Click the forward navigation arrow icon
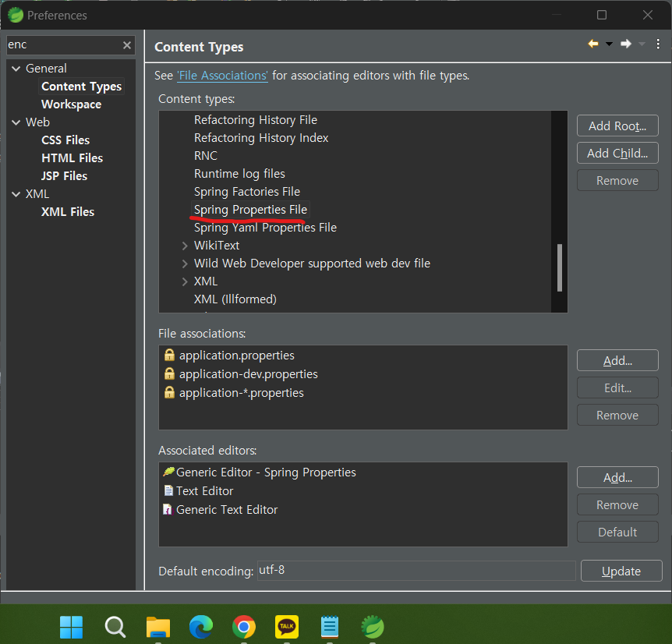This screenshot has width=672, height=644. (626, 44)
